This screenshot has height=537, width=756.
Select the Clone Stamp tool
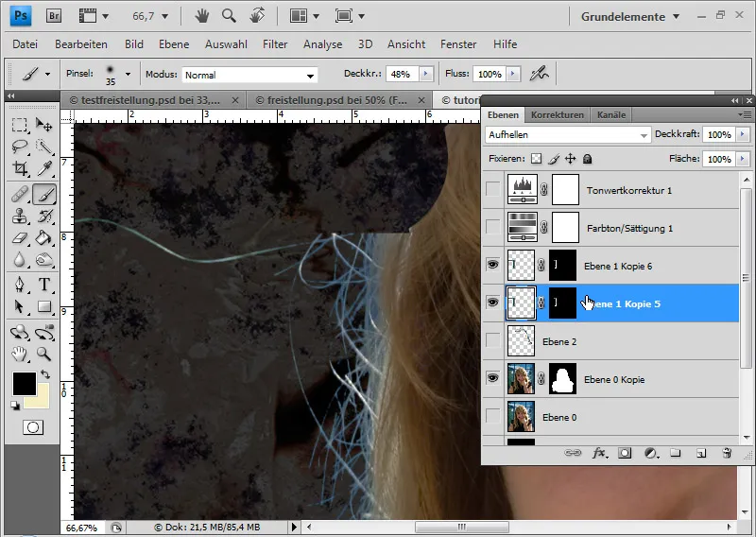coord(19,217)
